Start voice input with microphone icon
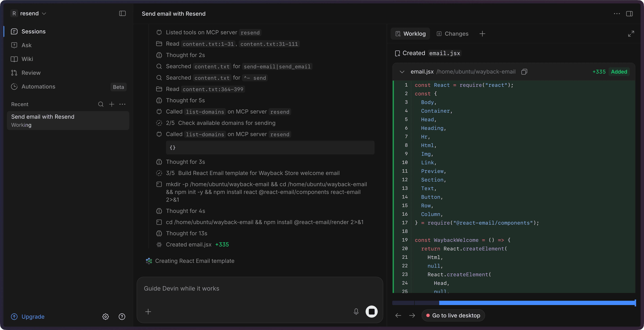 click(356, 312)
